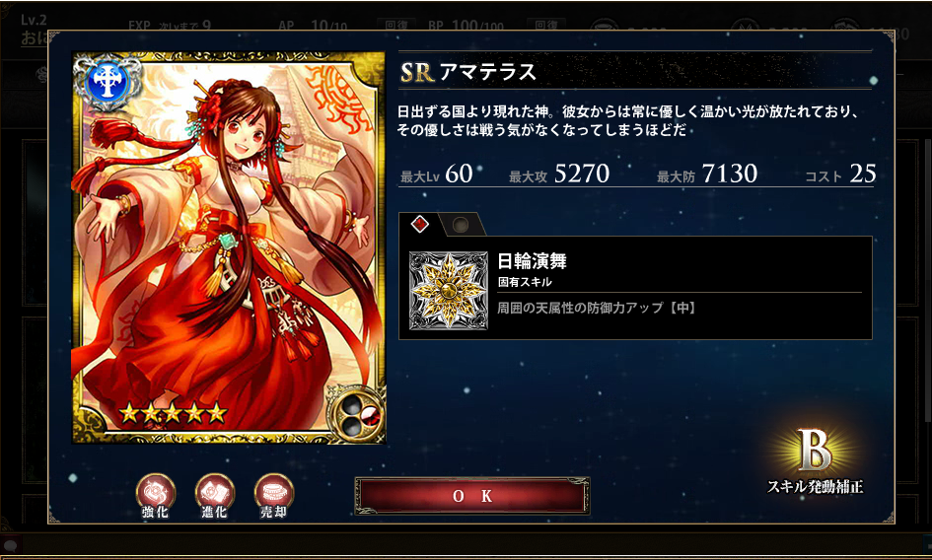This screenshot has width=932, height=560.
Task: Click the blue cross attribute emblem on card
Action: 108,82
